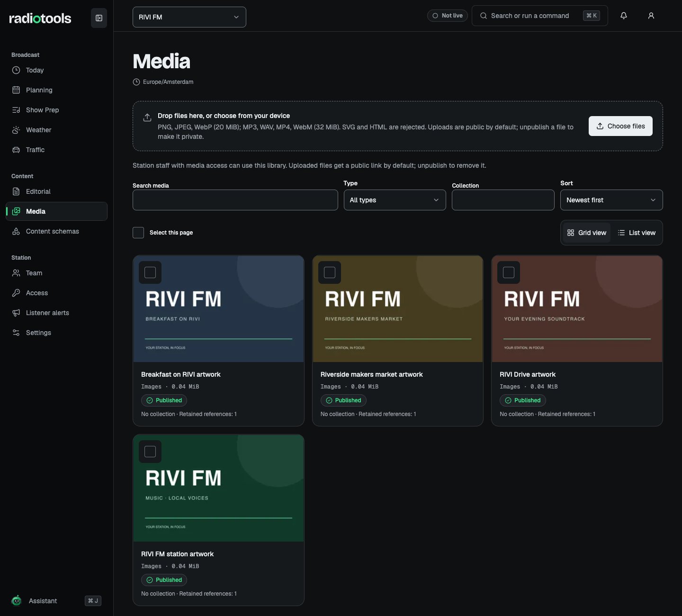This screenshot has width=682, height=616.
Task: Select the RIVI Drive artwork checkbox
Action: point(509,272)
